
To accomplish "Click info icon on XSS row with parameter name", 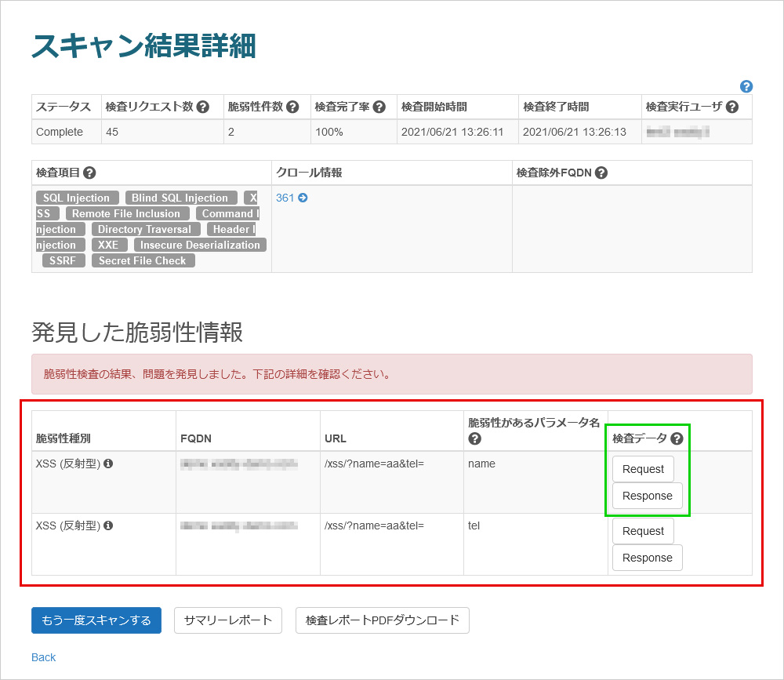I will (x=108, y=464).
